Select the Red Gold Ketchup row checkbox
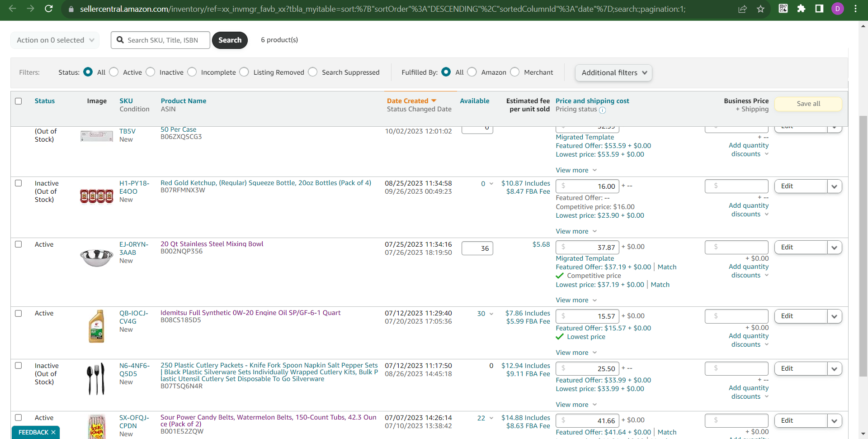 point(19,183)
